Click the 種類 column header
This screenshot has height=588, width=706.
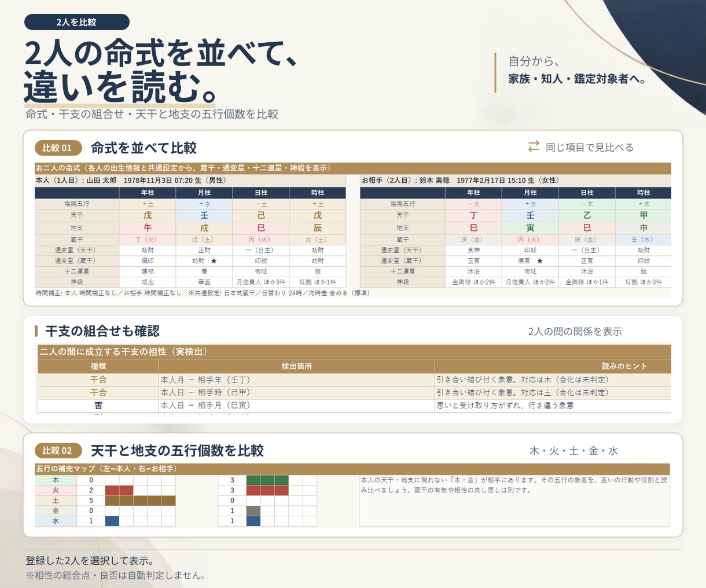coord(98,366)
